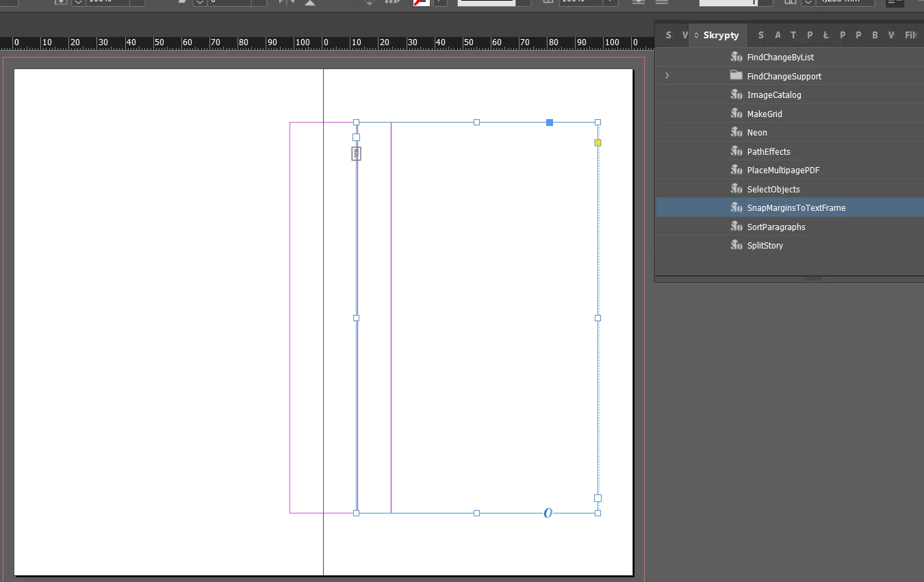Image resolution: width=924 pixels, height=582 pixels.
Task: Click the SelectObjects script icon
Action: [736, 188]
